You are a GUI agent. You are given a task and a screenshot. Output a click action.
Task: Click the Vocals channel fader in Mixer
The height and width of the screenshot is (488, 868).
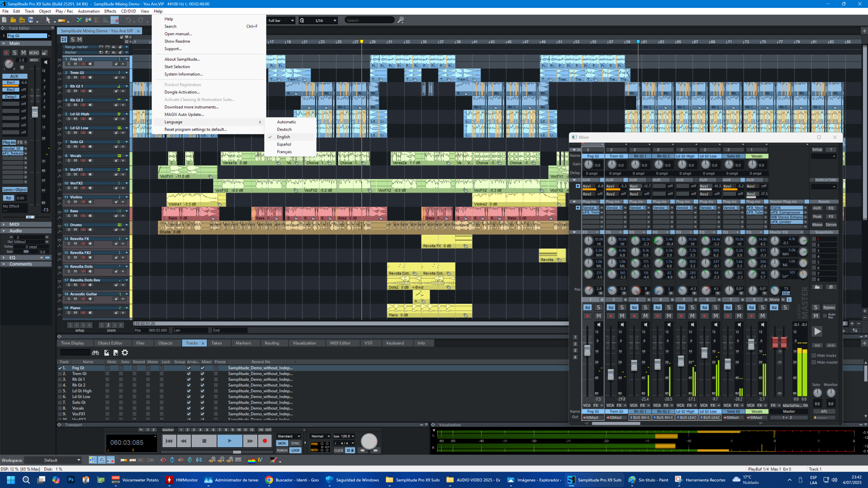751,344
